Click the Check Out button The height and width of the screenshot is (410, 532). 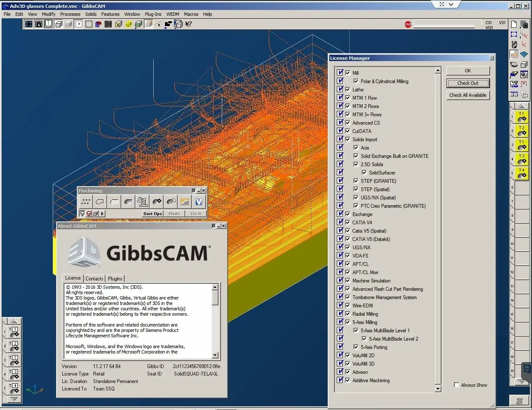point(468,83)
